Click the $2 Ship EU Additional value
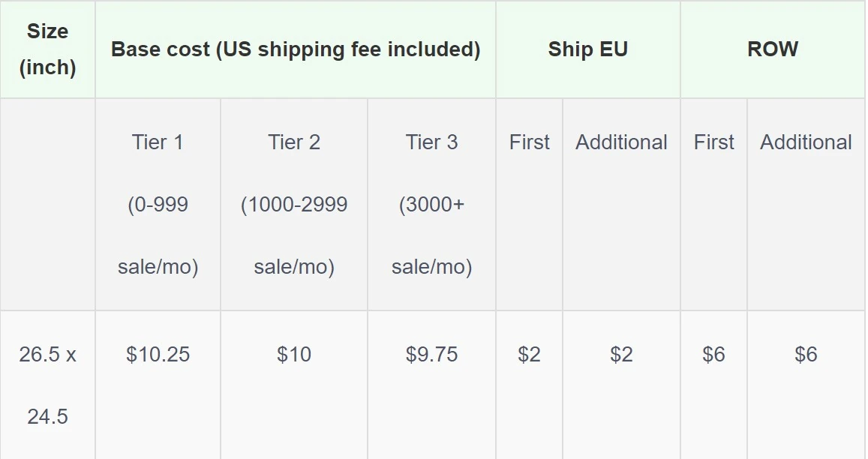This screenshot has height=459, width=868. tap(621, 354)
